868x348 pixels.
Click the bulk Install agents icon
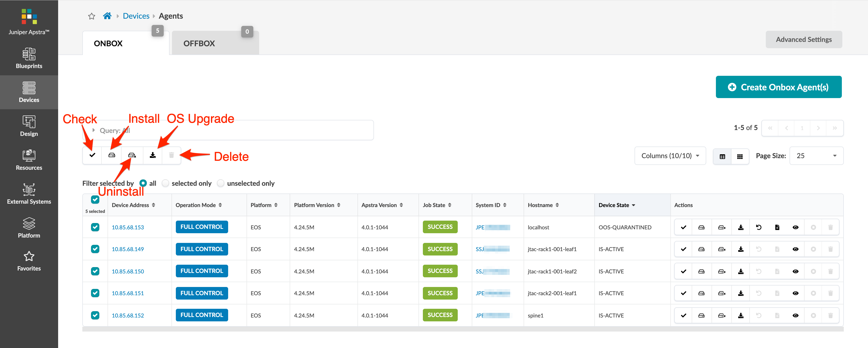point(112,155)
